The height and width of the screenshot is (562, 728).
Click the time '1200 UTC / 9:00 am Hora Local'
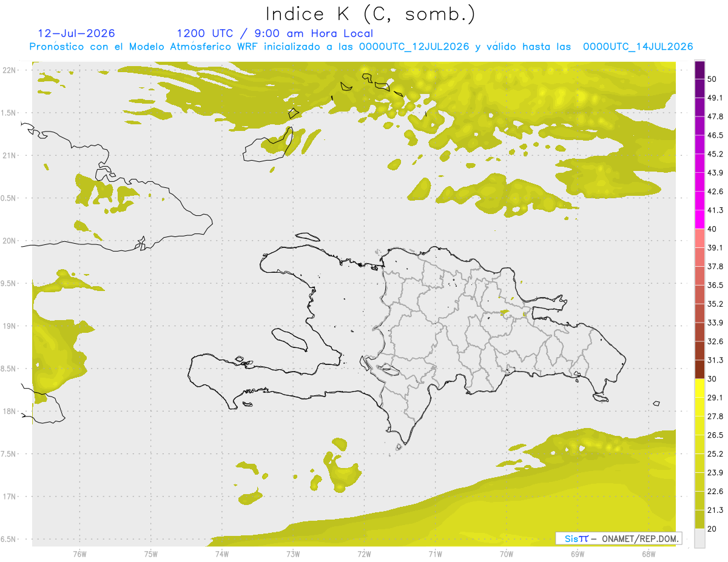coord(275,33)
